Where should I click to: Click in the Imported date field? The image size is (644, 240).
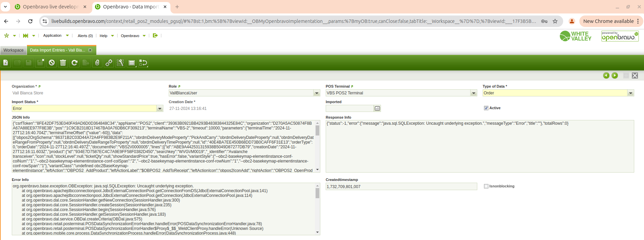(350, 109)
